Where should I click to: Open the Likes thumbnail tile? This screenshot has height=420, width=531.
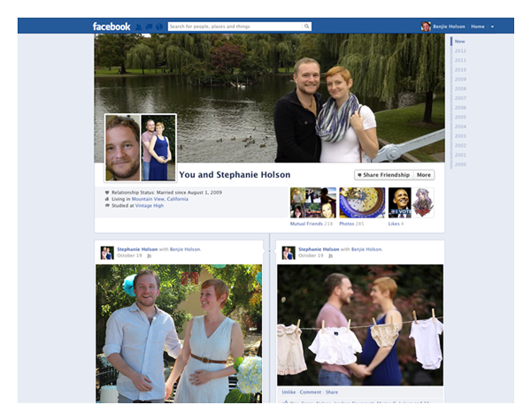click(x=412, y=202)
